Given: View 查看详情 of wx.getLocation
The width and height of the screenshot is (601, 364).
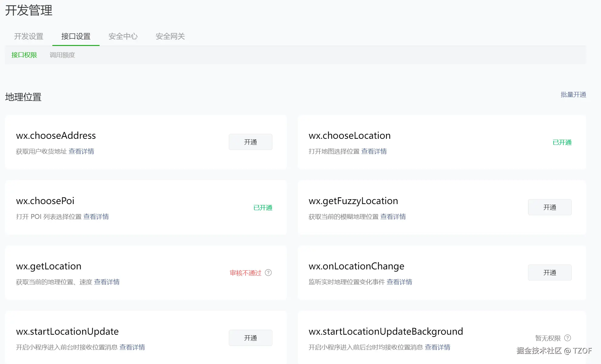Looking at the screenshot, I should 107,282.
